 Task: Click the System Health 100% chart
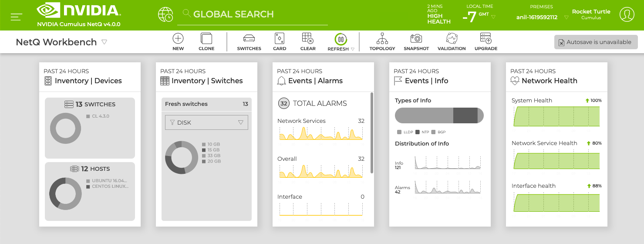[x=556, y=116]
